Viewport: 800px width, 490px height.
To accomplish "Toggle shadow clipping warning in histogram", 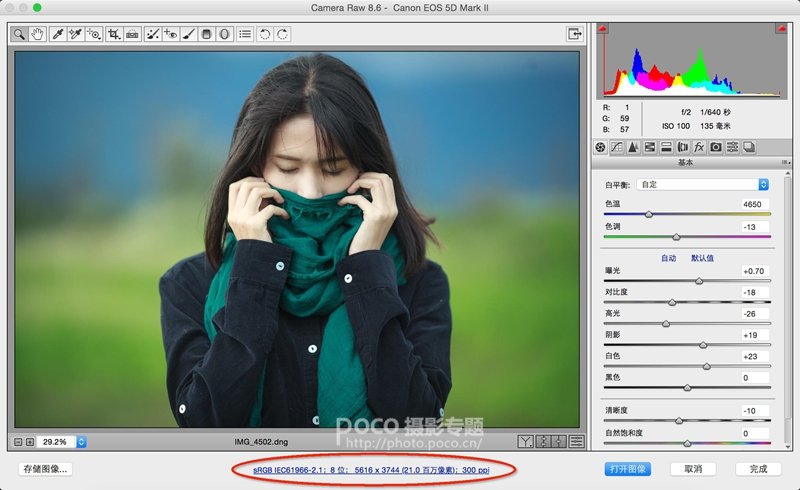I will coord(602,29).
